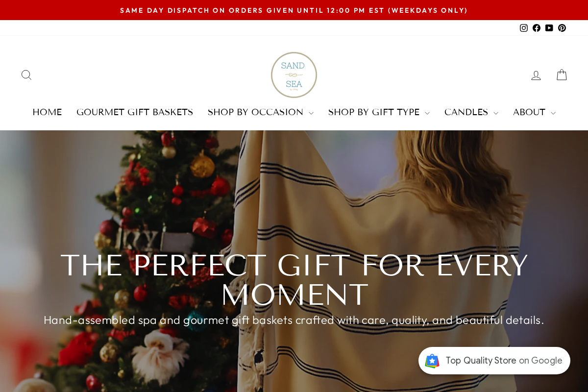Expand the Shop By Occasion chevron
Viewport: 588px width, 392px height.
click(311, 113)
